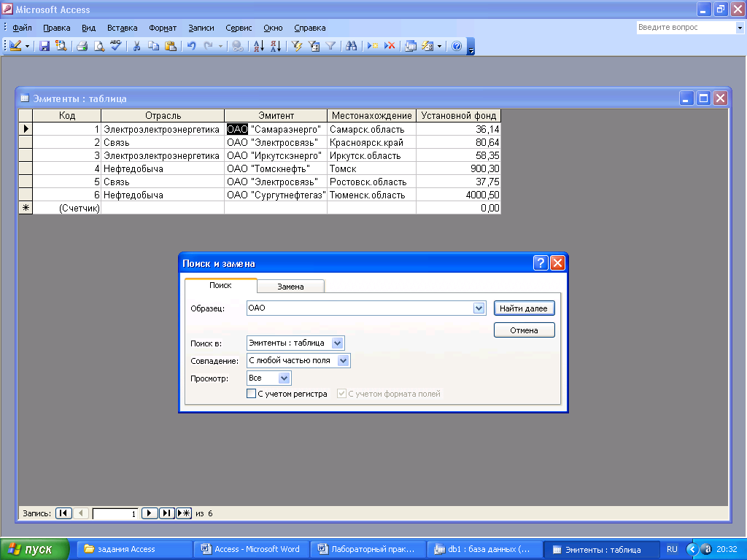Click the Copy icon
The height and width of the screenshot is (560, 747).
pos(153,46)
